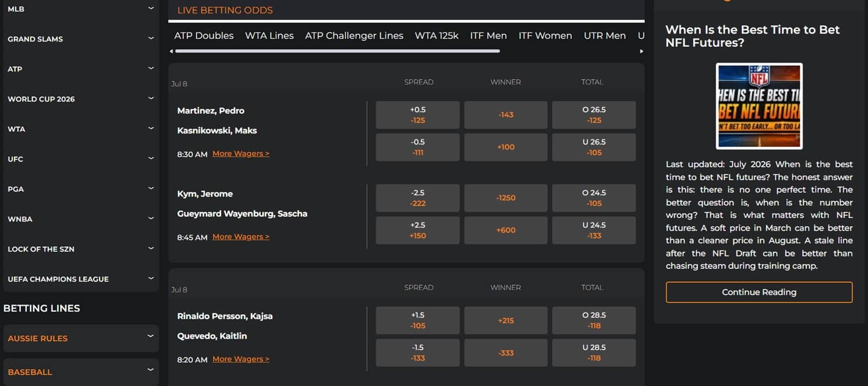Select Rinaldo Persson spread +1.5 -105

click(x=418, y=321)
